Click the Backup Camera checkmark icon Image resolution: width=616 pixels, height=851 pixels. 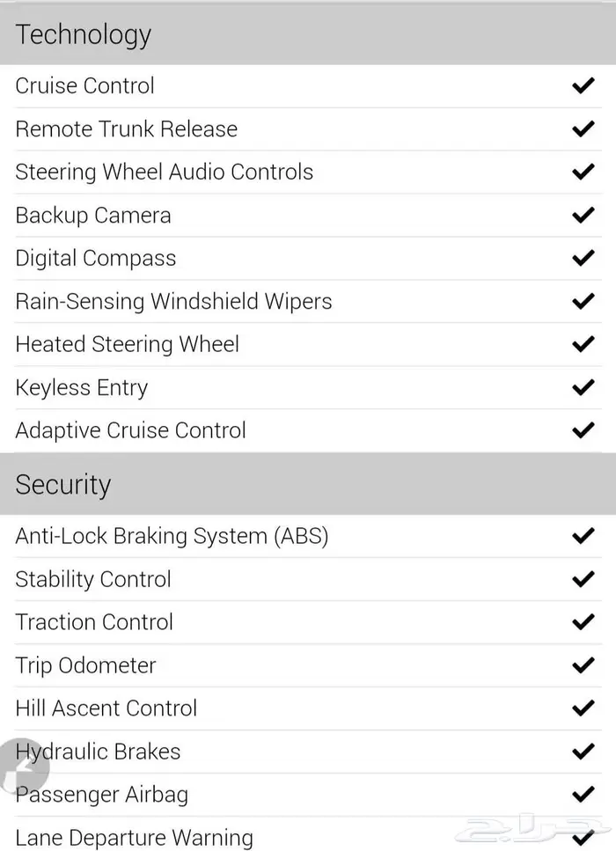point(583,215)
